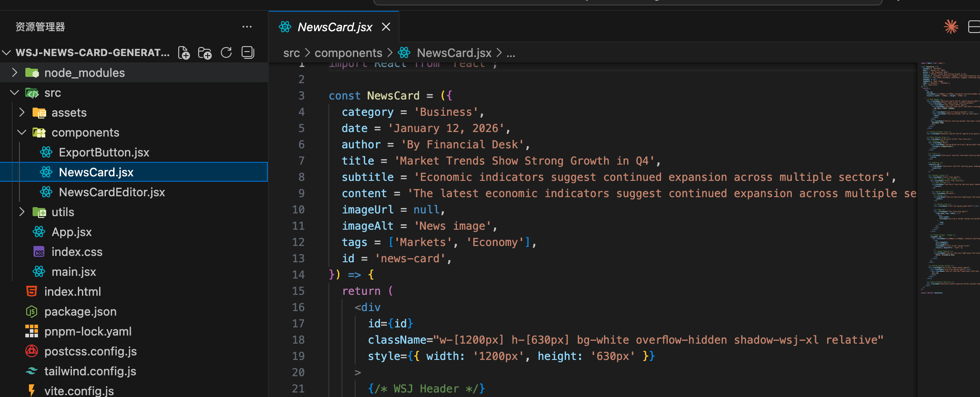Expand the utils folder
The width and height of the screenshot is (980, 397).
click(x=62, y=212)
